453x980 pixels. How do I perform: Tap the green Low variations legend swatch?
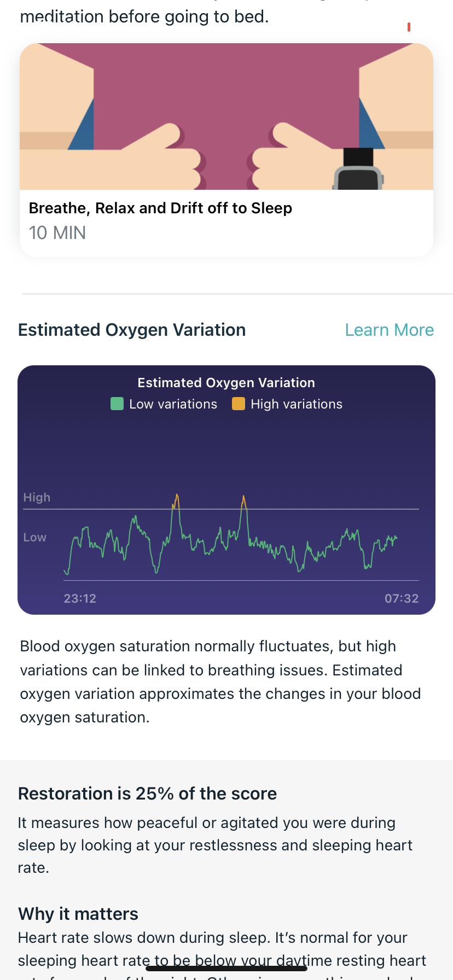[x=117, y=404]
